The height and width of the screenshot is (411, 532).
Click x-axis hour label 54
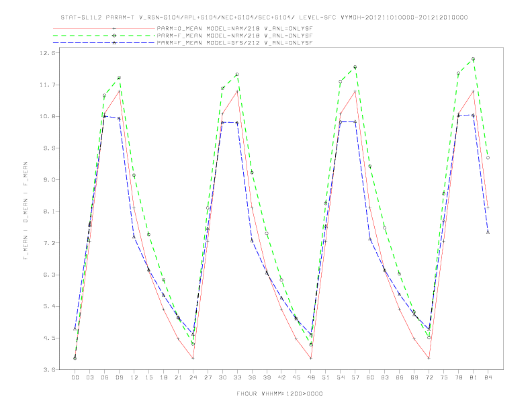click(x=341, y=377)
